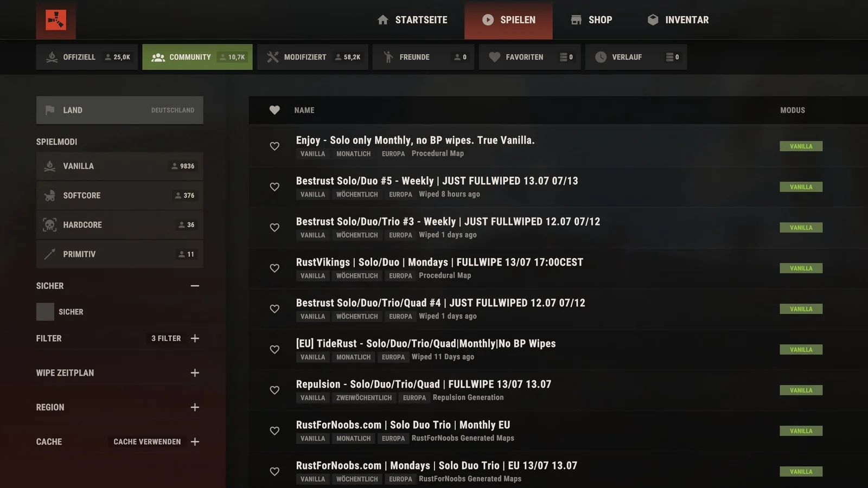Click Vanilla mode badge on Enjoy row

[801, 146]
